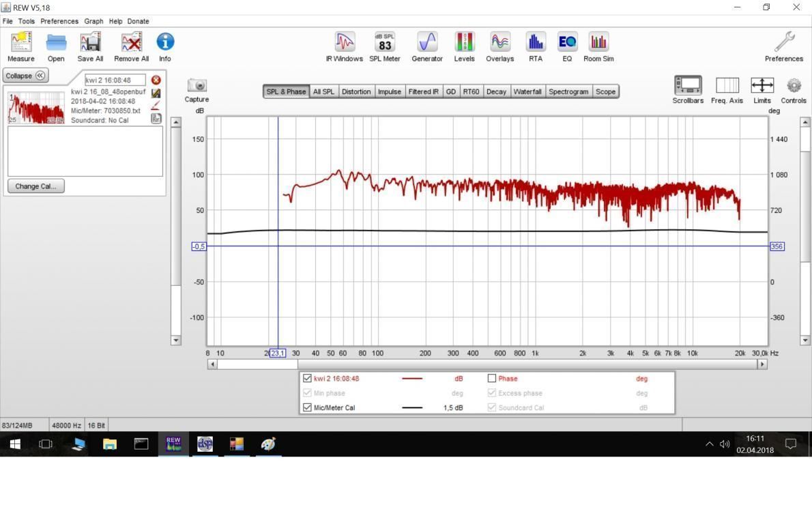Open the Tools menu
812x524 pixels.
[x=27, y=21]
